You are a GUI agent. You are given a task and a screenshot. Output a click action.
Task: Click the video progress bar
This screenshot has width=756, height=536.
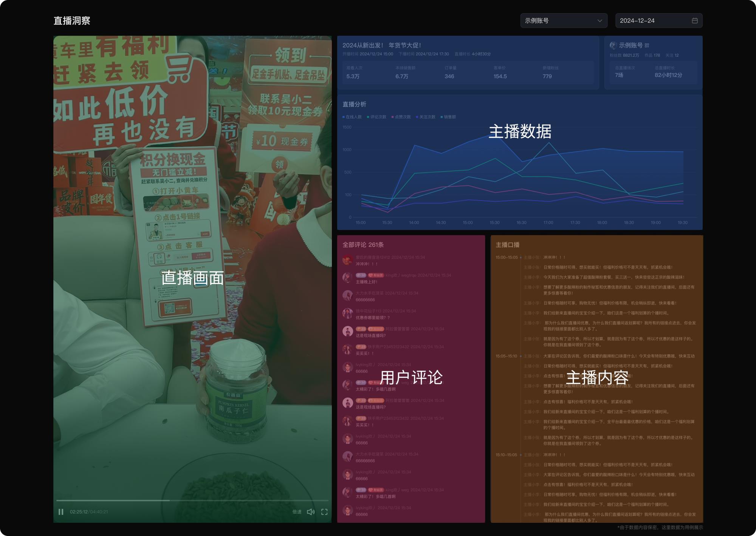click(x=192, y=500)
